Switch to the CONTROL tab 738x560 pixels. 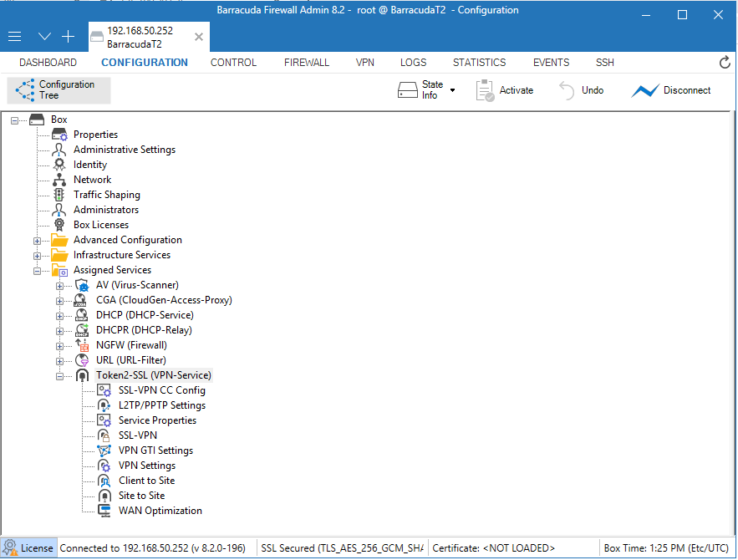[233, 63]
